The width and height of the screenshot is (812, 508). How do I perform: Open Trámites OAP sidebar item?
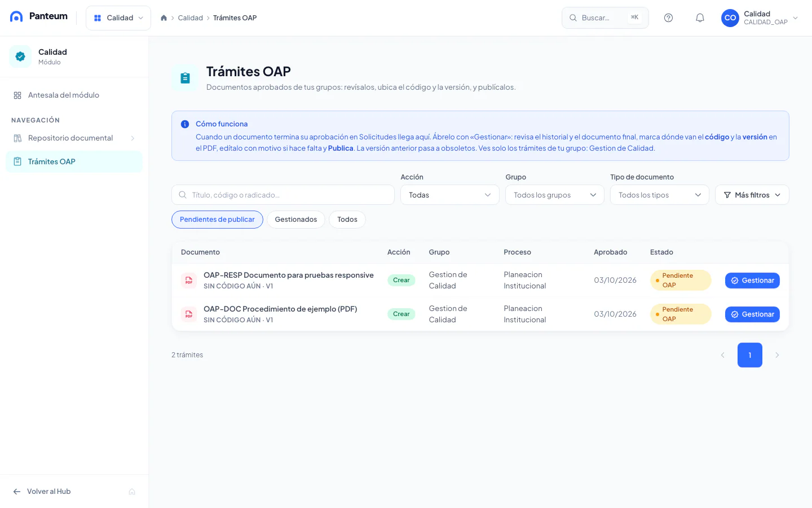click(74, 161)
